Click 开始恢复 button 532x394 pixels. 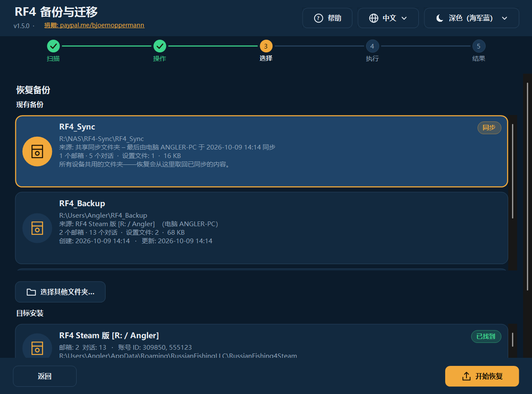pyautogui.click(x=482, y=376)
